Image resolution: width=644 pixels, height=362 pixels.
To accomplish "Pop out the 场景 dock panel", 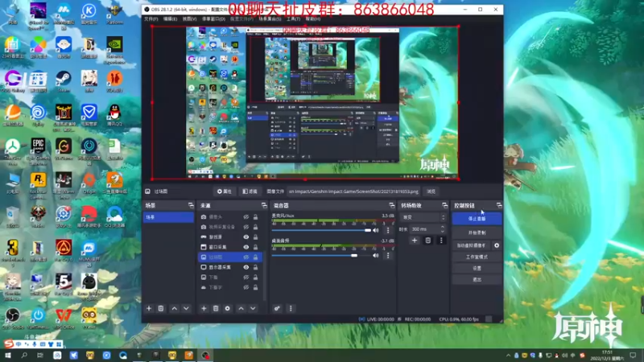I will (x=191, y=205).
